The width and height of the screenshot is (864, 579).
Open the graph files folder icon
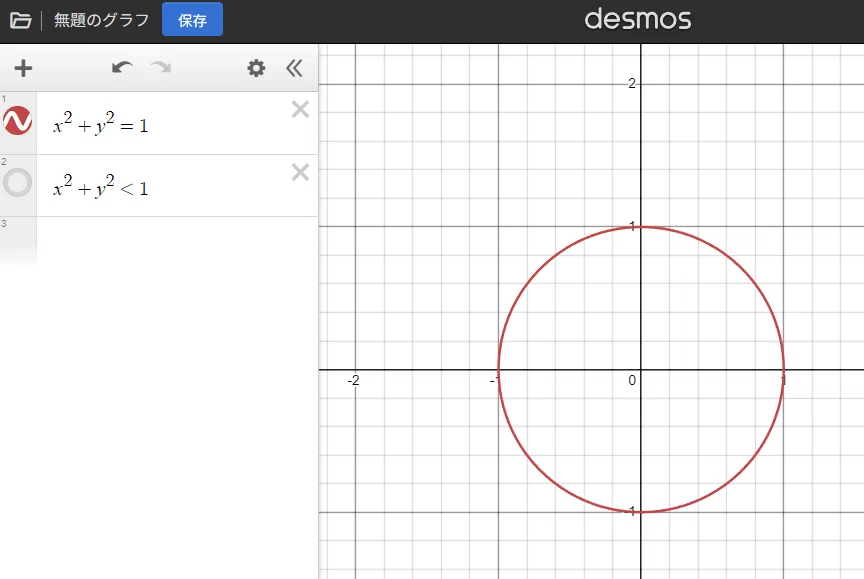(x=20, y=20)
